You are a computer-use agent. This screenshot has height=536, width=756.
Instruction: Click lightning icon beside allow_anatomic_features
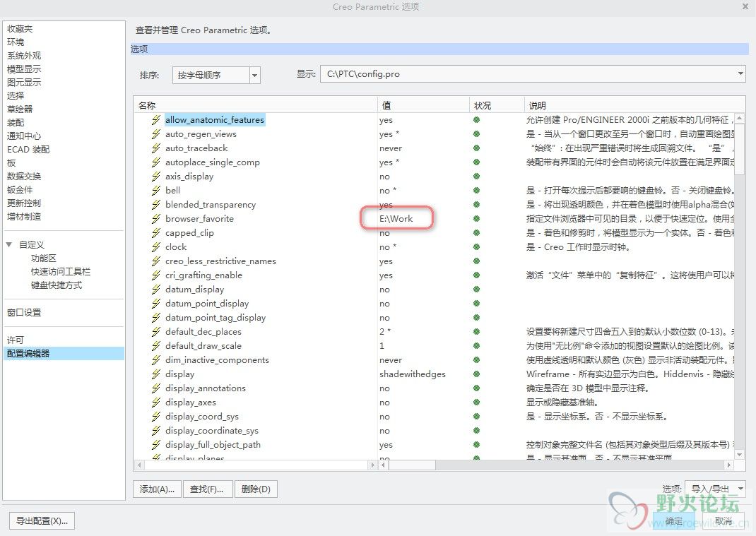(x=155, y=119)
